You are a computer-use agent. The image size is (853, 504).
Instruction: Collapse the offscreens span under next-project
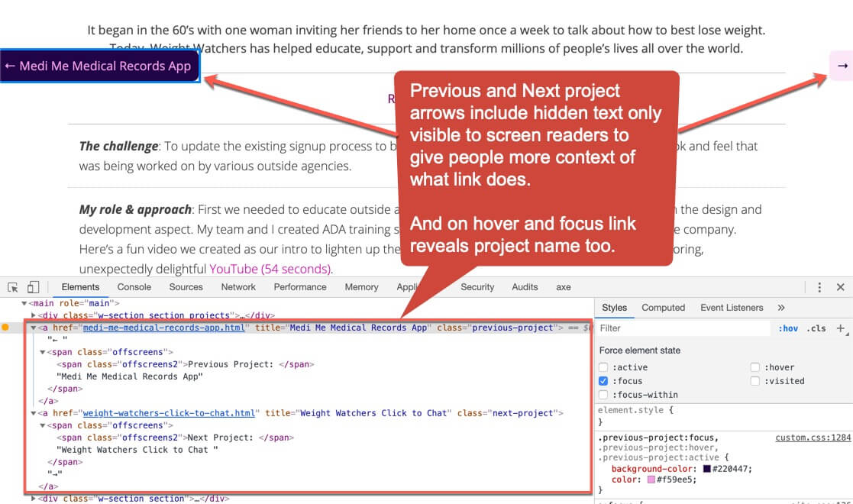tap(43, 425)
